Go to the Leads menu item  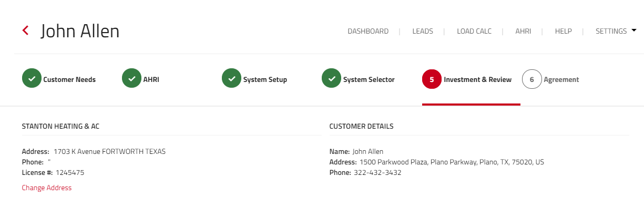(x=423, y=31)
